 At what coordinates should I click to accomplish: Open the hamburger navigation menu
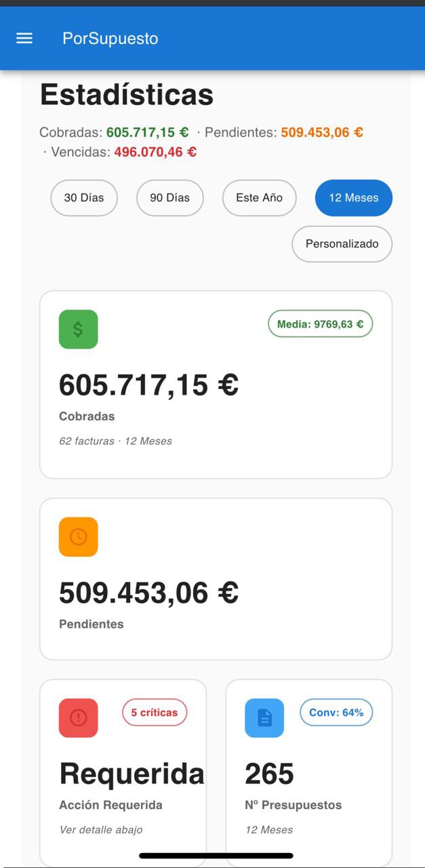[24, 39]
